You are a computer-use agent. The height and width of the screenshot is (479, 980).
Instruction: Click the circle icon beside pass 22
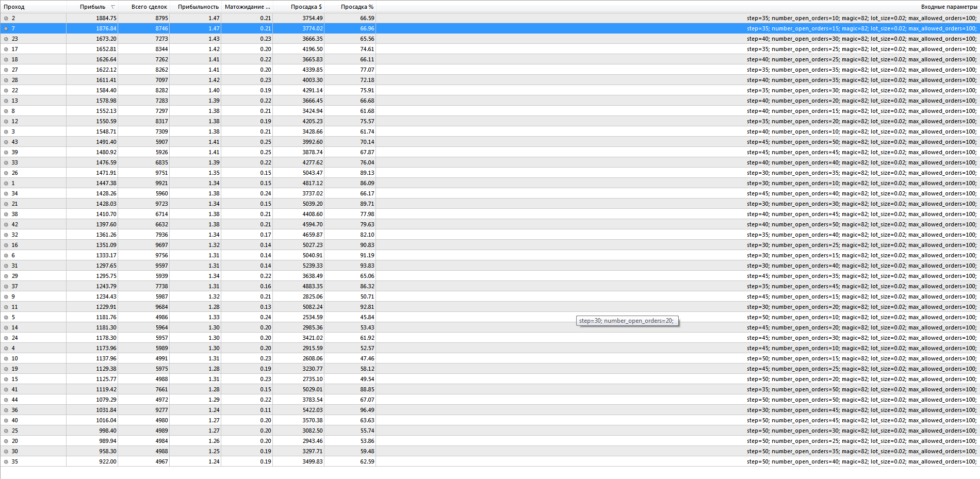coord(6,90)
